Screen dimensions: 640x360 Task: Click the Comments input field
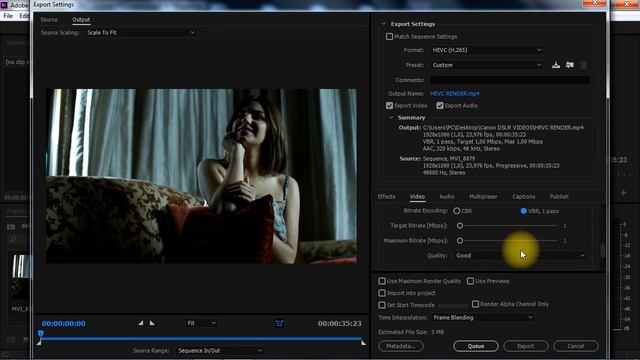[x=510, y=80]
